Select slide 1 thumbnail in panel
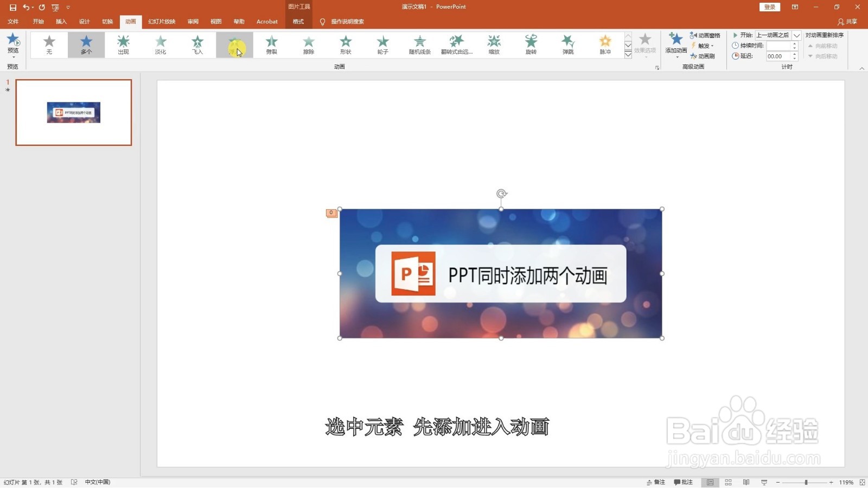868x488 pixels. [74, 113]
